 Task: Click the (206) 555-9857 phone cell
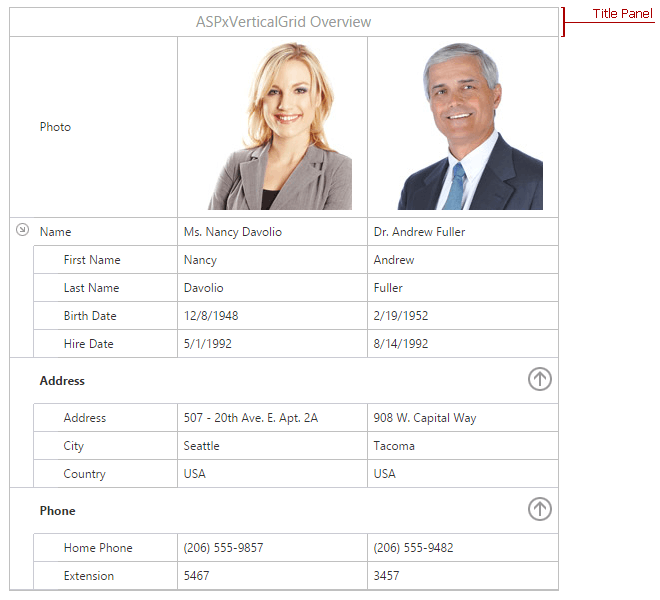tap(272, 547)
